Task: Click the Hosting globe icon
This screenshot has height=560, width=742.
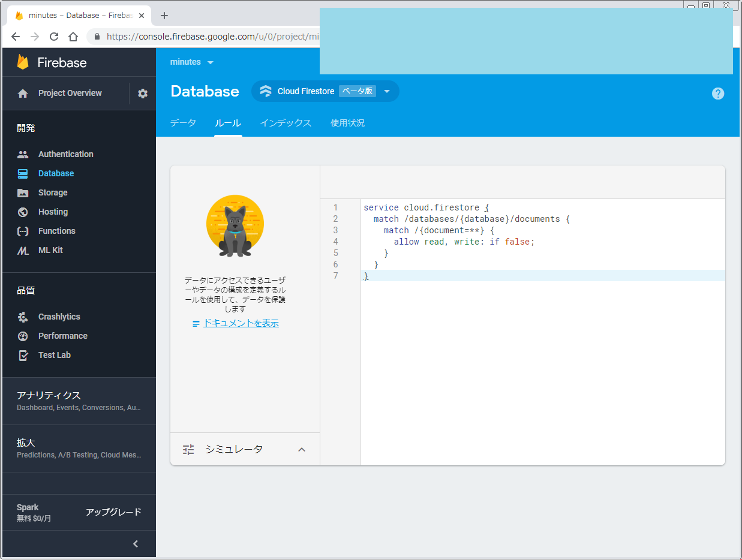Action: coord(23,212)
